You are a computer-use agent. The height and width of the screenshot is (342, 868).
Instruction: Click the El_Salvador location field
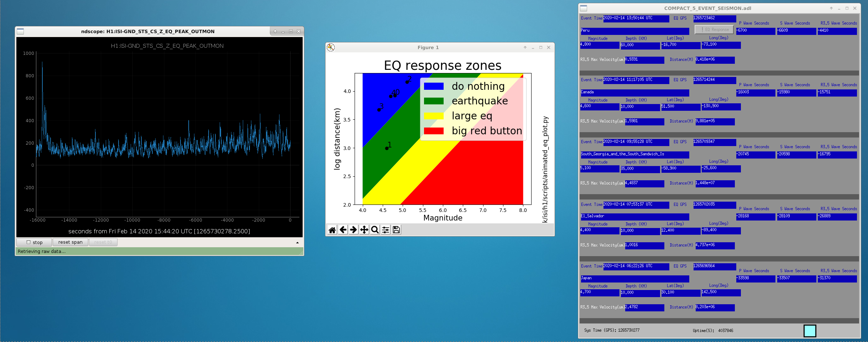coord(635,217)
